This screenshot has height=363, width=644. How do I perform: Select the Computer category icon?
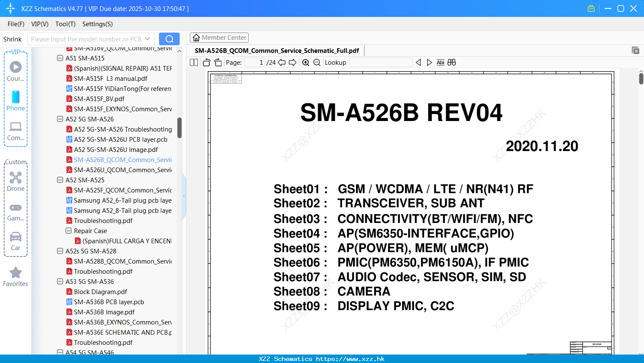(16, 131)
